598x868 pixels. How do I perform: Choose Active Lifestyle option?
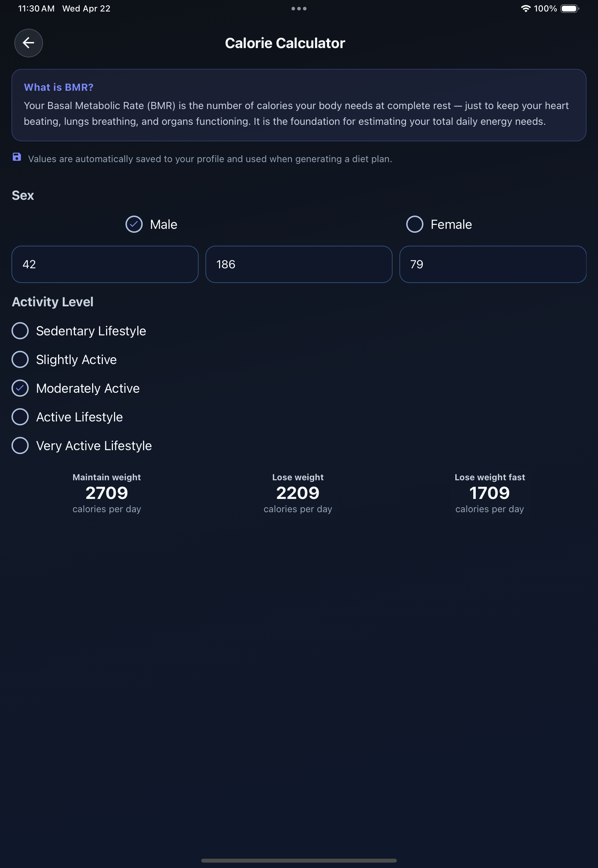coord(20,417)
